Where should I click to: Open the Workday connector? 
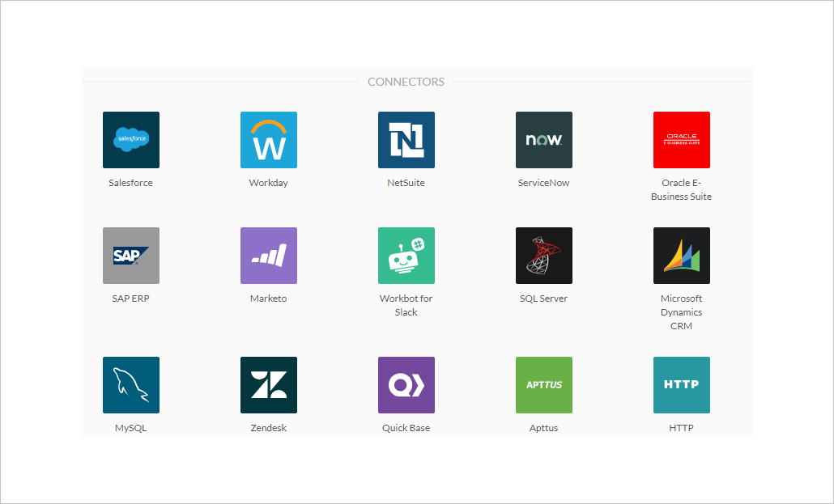pos(268,139)
